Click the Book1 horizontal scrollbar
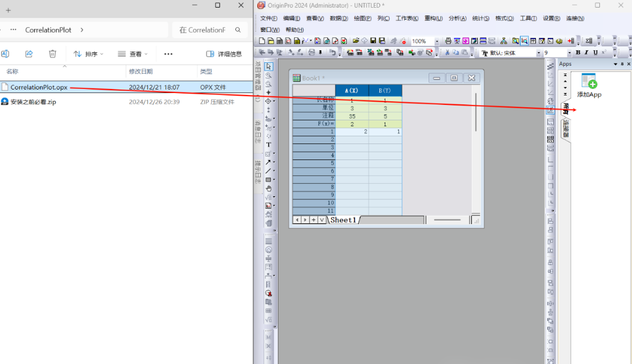 coord(447,220)
